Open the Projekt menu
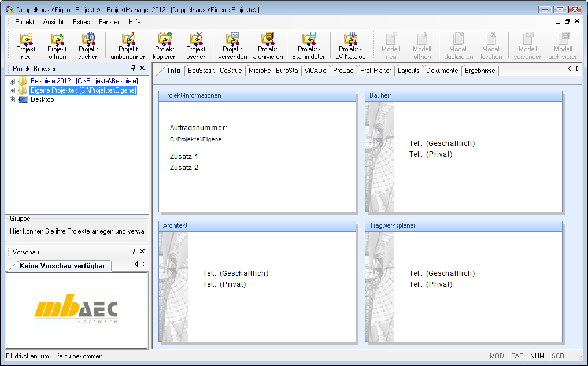 click(x=25, y=22)
